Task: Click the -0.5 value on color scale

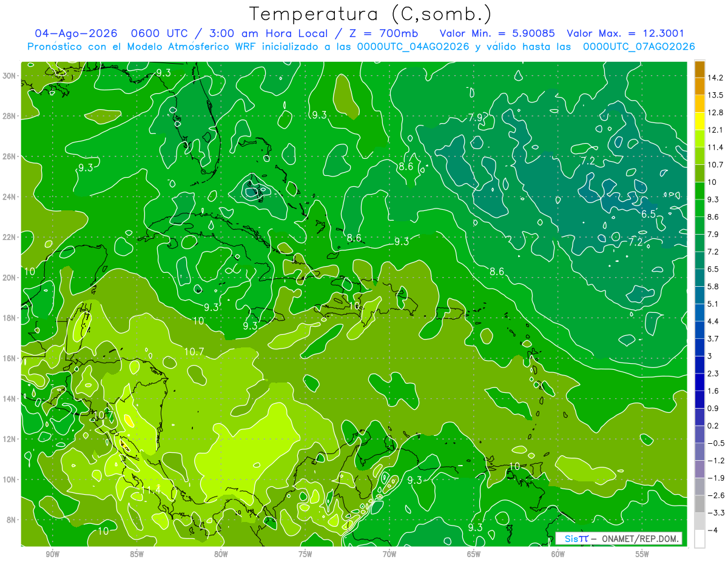Action: point(716,443)
